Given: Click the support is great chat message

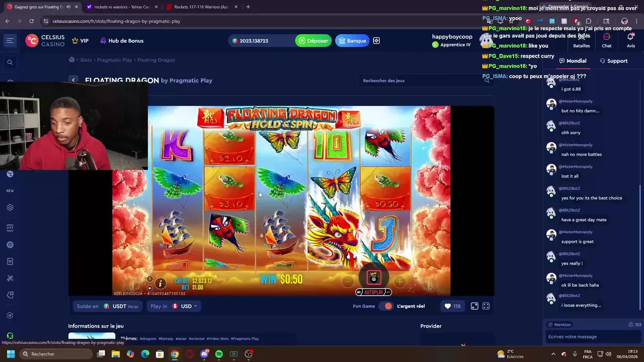Looking at the screenshot, I should coord(577,241).
